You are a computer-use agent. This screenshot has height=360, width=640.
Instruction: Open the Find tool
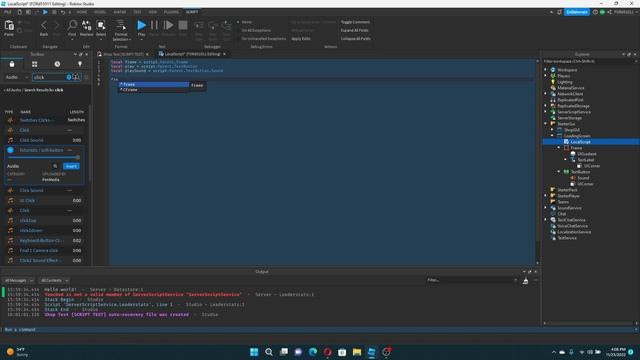(x=72, y=25)
